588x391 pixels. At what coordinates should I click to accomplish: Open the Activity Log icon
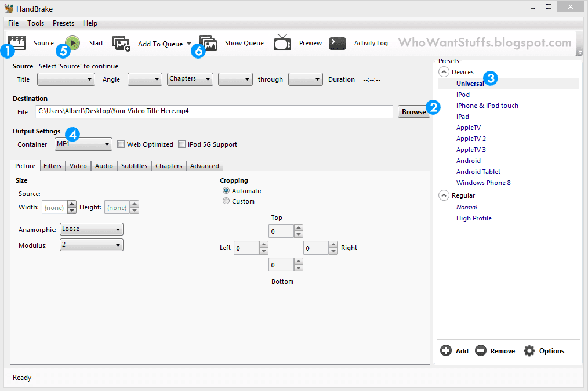pos(337,43)
